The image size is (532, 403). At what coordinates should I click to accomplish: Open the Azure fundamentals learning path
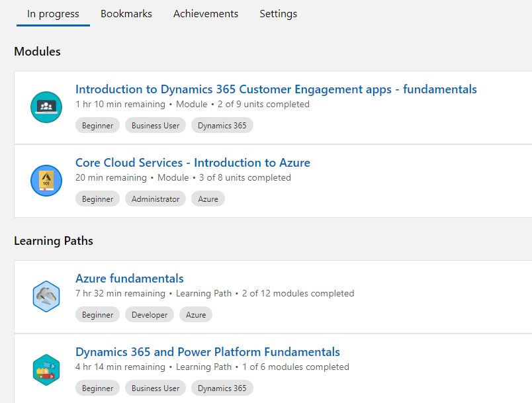[x=130, y=279]
